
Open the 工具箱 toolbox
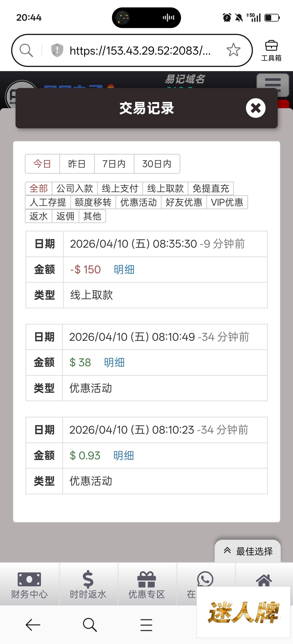[x=271, y=51]
